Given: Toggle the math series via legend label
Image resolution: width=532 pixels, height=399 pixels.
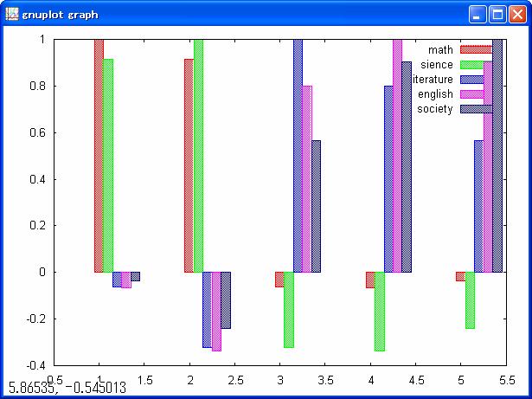Looking at the screenshot, I should point(440,50).
